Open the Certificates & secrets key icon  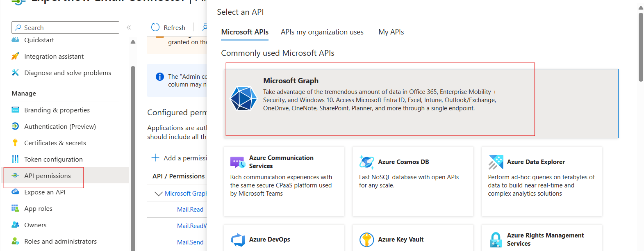pos(15,143)
